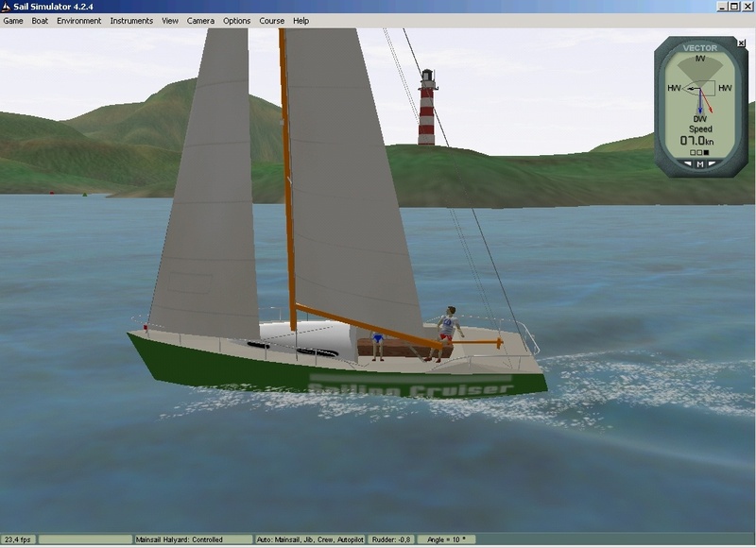The height and width of the screenshot is (548, 756).
Task: Click the Sail Simulator title bar icon
Action: [x=7, y=6]
